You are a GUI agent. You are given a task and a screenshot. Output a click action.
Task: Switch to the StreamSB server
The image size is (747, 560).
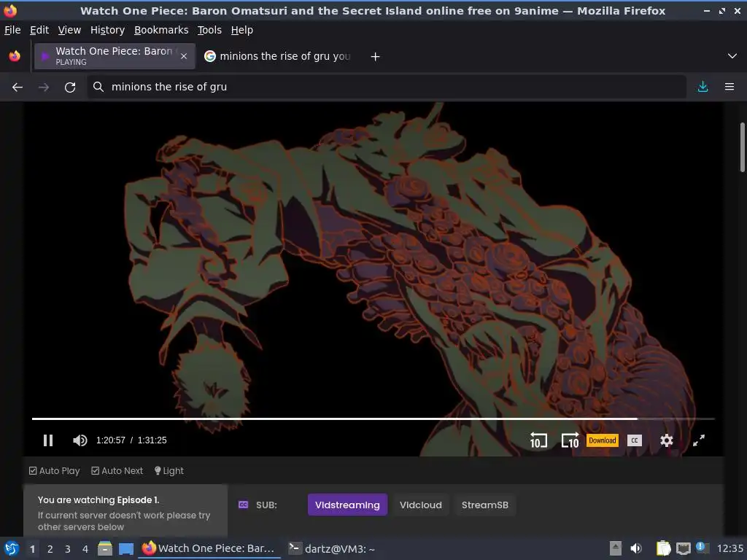(x=485, y=505)
